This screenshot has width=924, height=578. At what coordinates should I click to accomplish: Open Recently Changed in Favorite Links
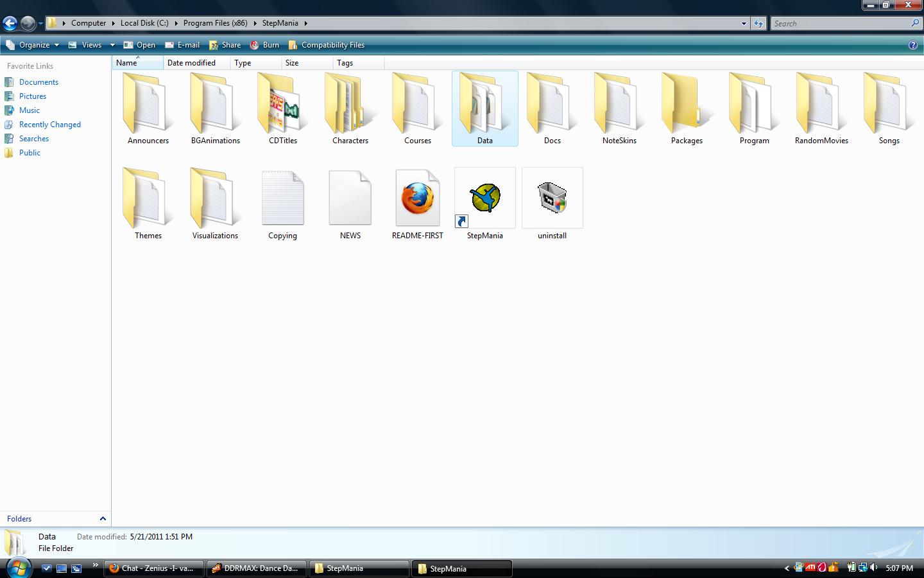tap(50, 125)
